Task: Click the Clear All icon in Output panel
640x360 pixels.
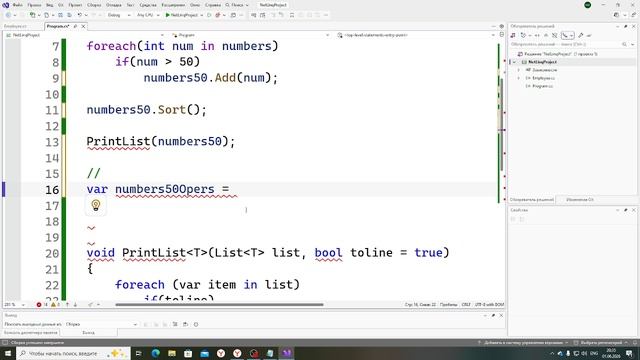Action: pos(175,324)
